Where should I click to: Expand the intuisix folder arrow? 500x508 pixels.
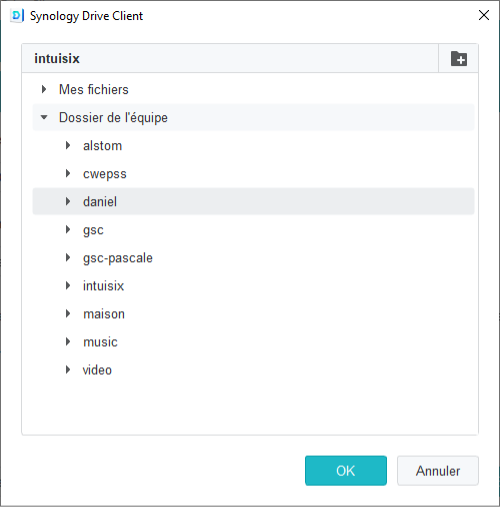click(x=68, y=285)
